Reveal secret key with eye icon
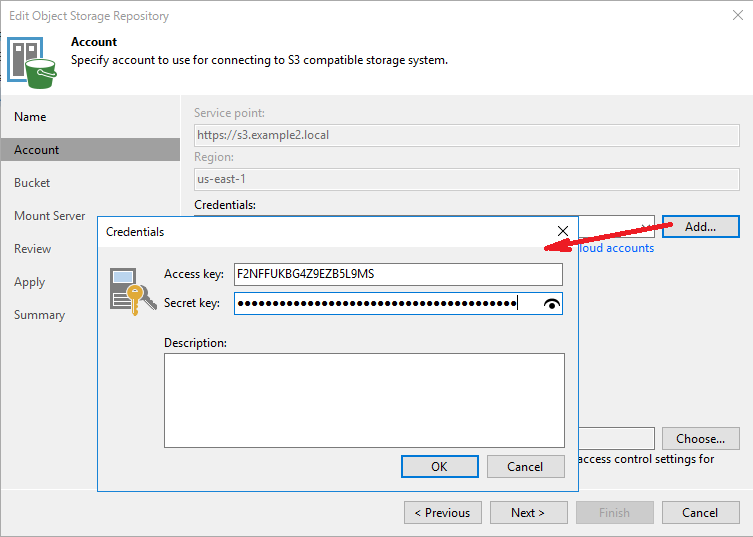 pos(552,304)
